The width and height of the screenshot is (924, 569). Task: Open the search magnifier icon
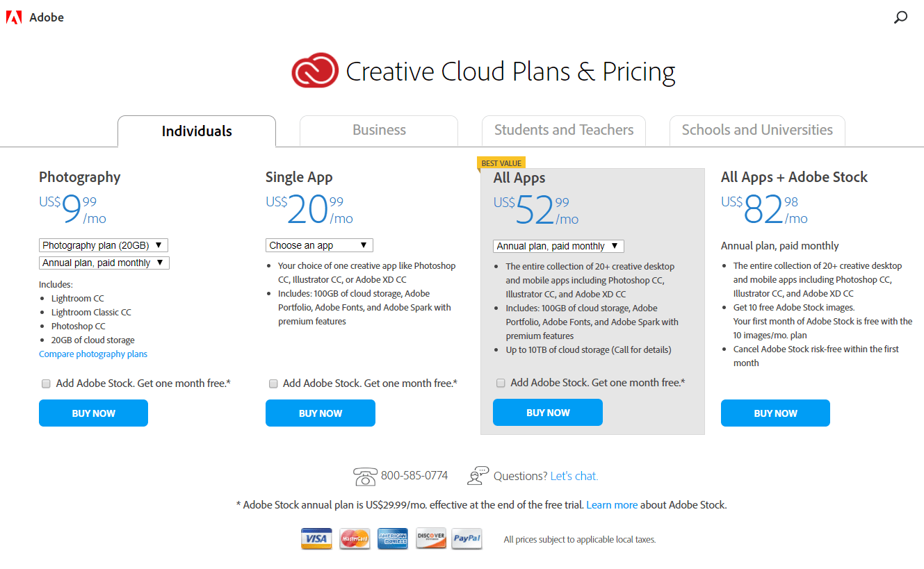tap(900, 17)
